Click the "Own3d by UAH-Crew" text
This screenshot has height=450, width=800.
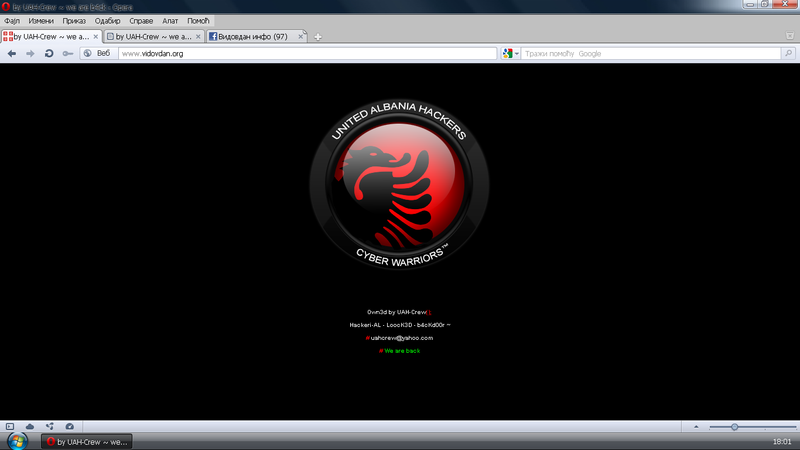396,312
